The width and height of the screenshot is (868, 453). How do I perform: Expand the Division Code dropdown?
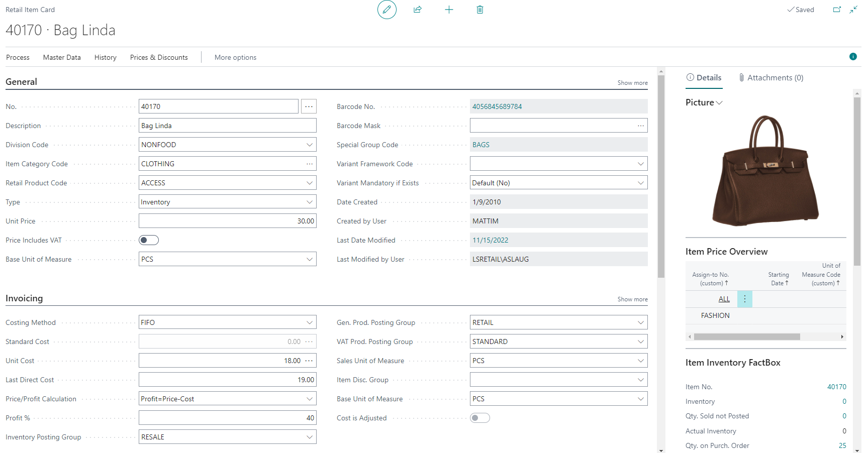coord(310,145)
